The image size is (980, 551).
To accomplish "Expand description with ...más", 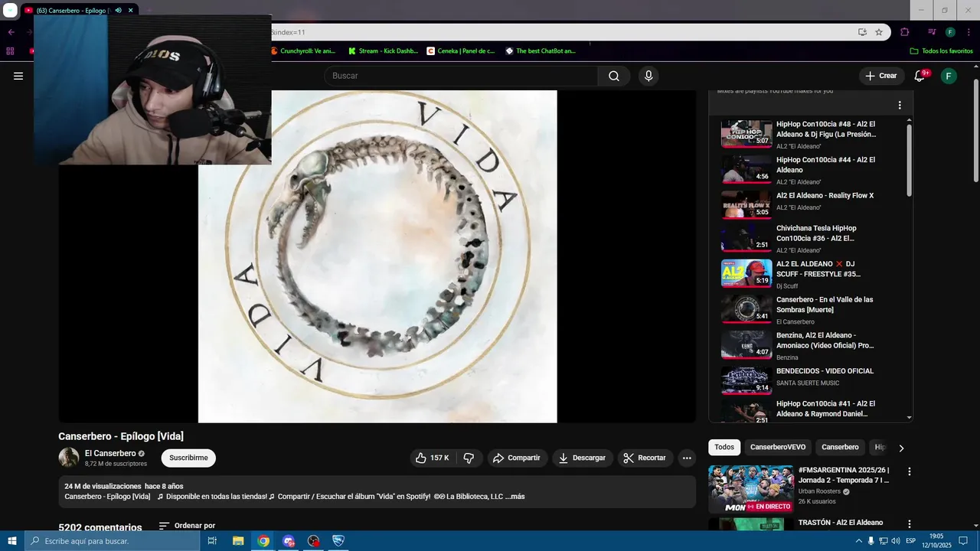I will point(515,497).
